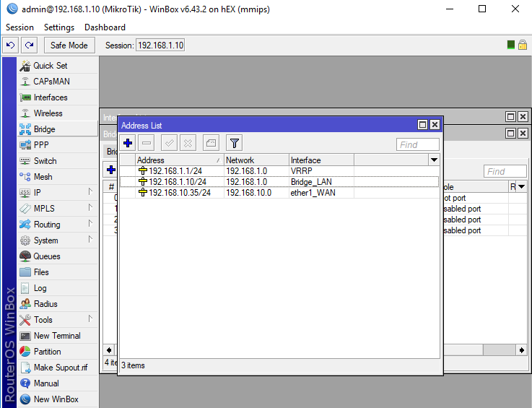Screen dimensions: 532x408
Task: Expand the Routing submenu
Action: coord(58,225)
